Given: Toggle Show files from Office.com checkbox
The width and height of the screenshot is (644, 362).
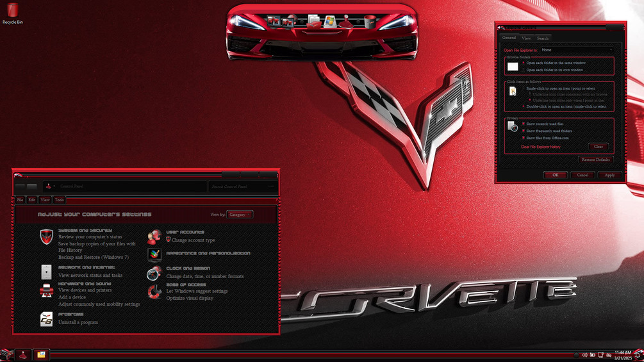Looking at the screenshot, I should (524, 138).
